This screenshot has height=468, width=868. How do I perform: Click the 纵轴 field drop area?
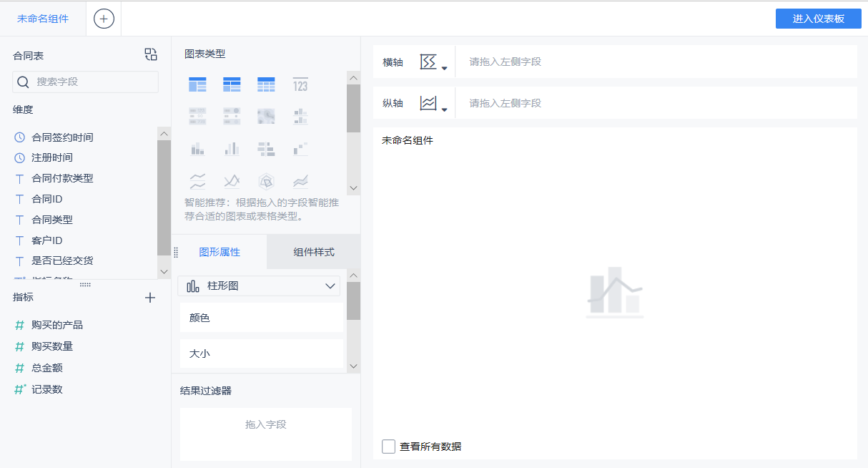click(x=656, y=103)
